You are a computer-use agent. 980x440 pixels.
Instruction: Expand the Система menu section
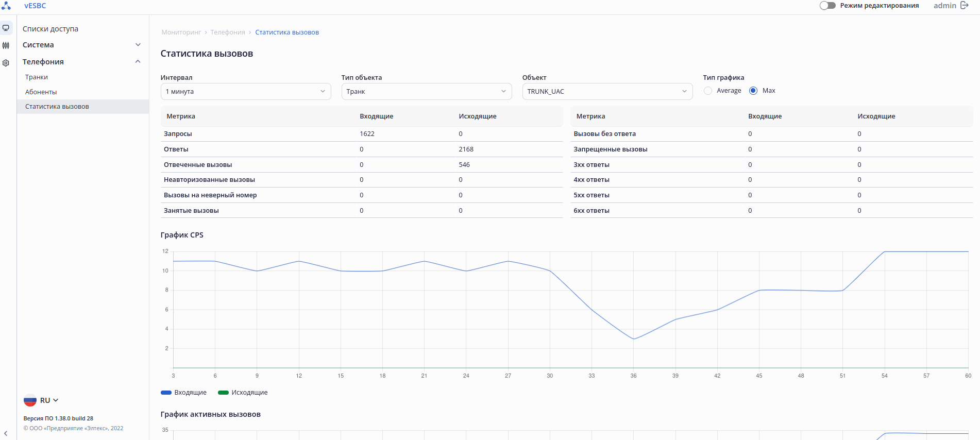(x=81, y=45)
